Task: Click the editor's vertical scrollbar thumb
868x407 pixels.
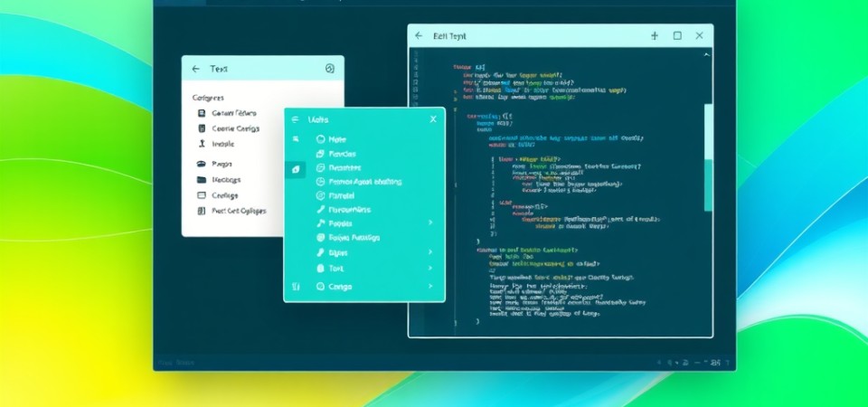Action: coord(708,157)
